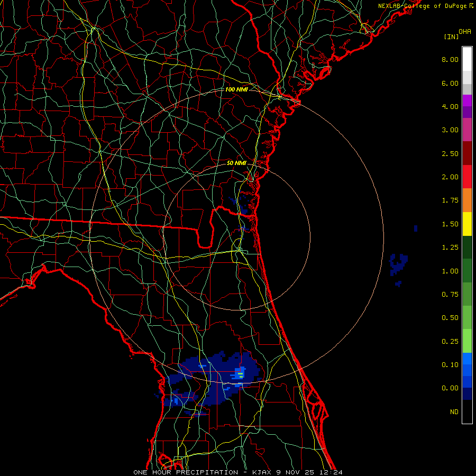Select the OHA product label

[x=465, y=31]
